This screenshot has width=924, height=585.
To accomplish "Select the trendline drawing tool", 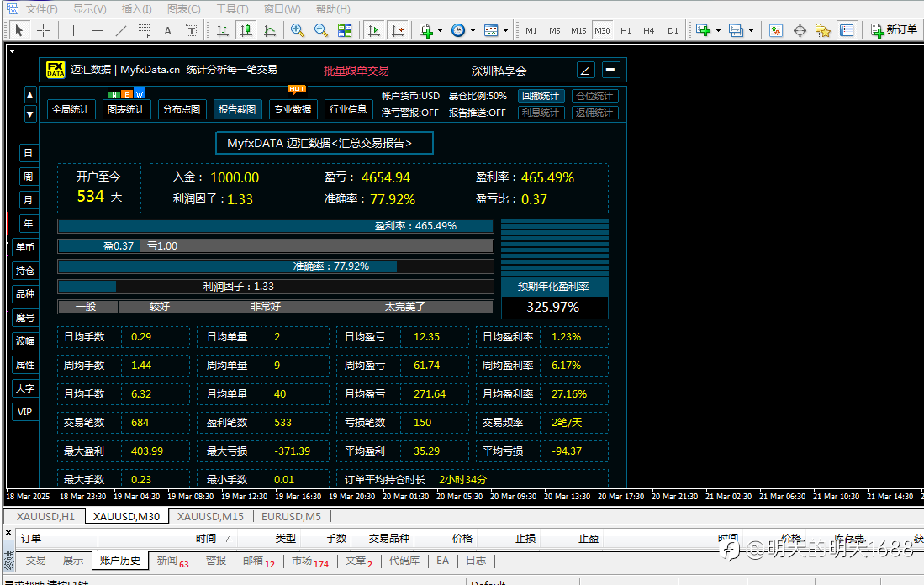I will [121, 30].
